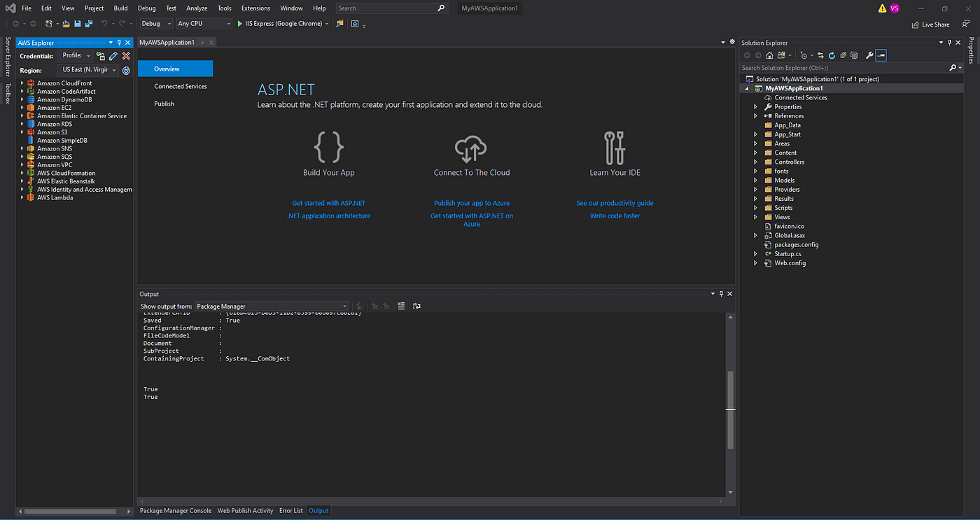980x520 pixels.
Task: Click Show All Files icon in Solution Explorer
Action: (854, 55)
